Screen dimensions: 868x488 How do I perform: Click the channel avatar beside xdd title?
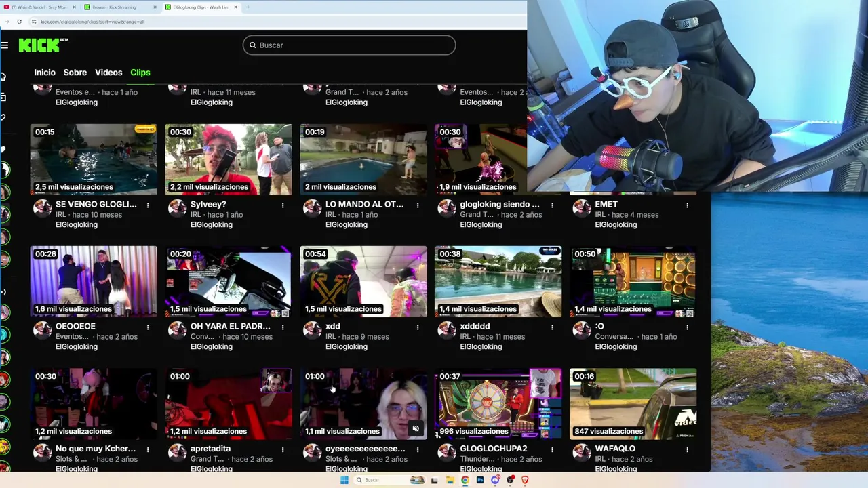312,329
